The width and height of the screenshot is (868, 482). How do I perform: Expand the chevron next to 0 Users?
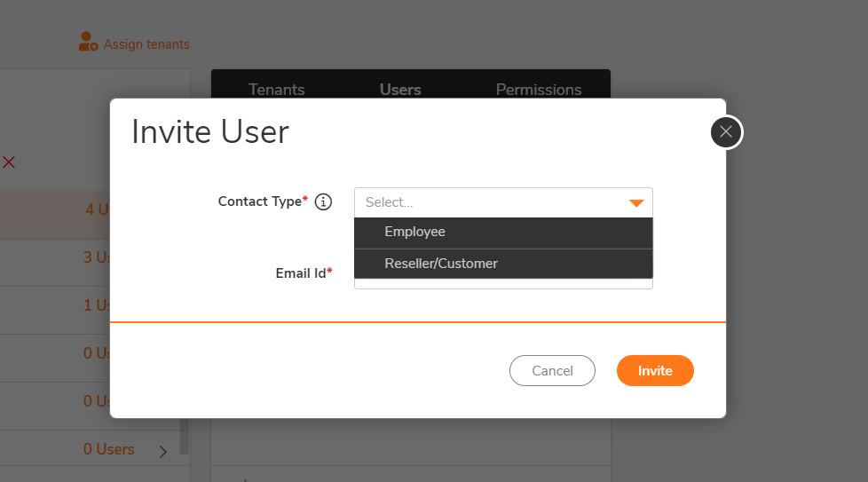(162, 451)
